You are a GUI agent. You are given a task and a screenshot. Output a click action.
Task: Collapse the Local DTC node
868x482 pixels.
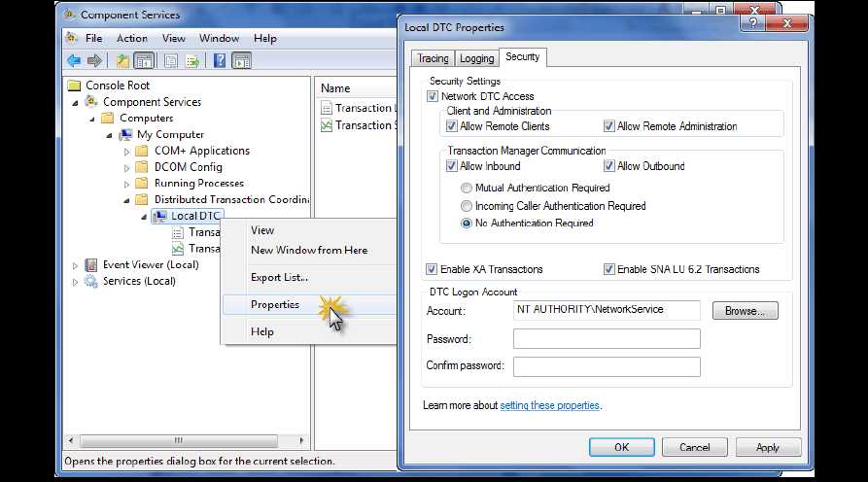(144, 217)
